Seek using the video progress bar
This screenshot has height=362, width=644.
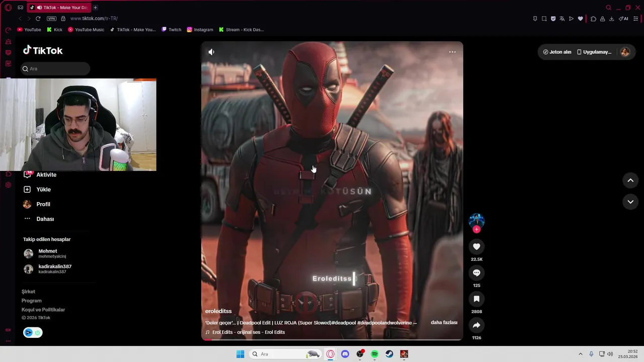click(x=332, y=340)
